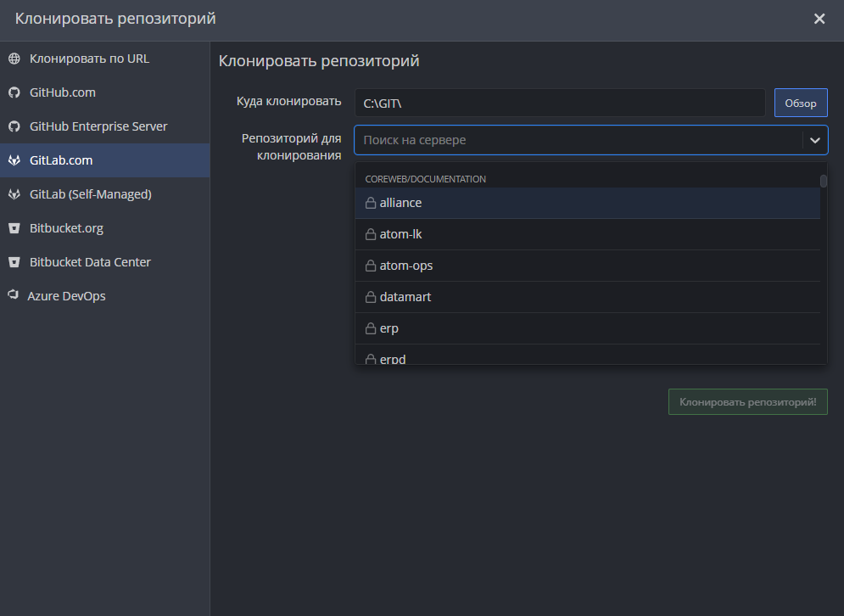Select the COREWEB/DOCUMENTATION group header
The image size is (844, 616).
coord(425,178)
